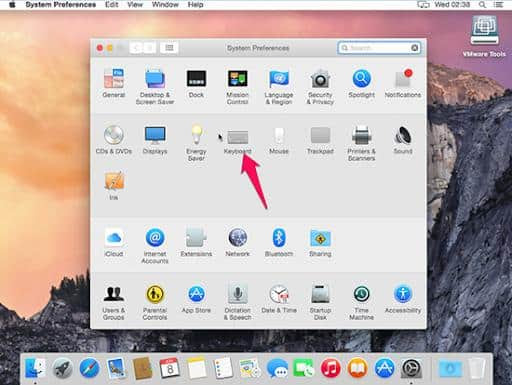Open the Trash in the Dock
Viewport: 512px width, 385px height.
477,368
